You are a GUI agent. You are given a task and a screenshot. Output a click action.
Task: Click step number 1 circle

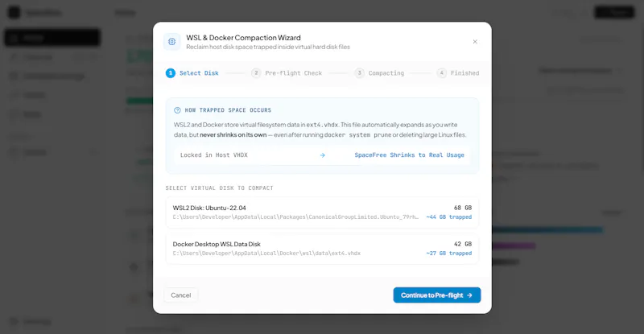(x=171, y=73)
